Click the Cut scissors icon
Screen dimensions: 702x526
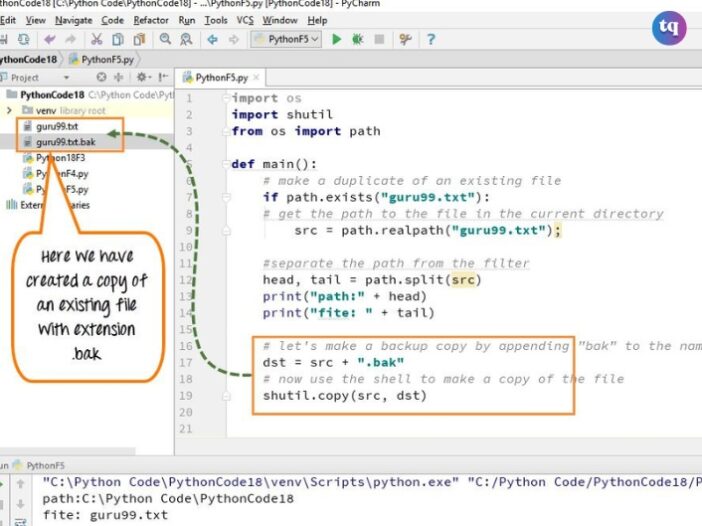tap(96, 39)
